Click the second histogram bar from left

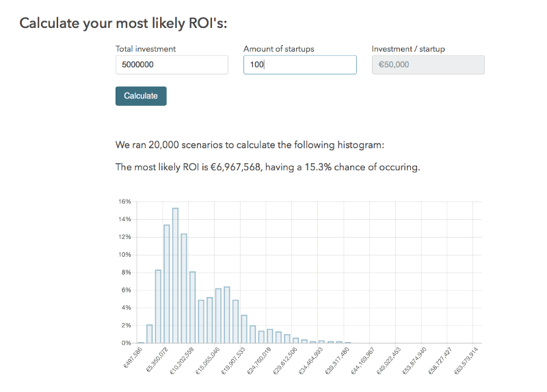click(x=149, y=333)
